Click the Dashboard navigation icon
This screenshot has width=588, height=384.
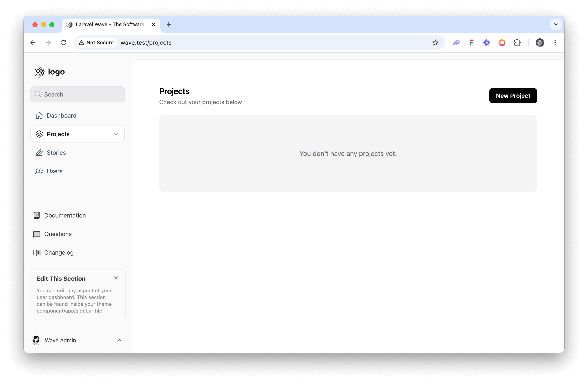coord(39,115)
